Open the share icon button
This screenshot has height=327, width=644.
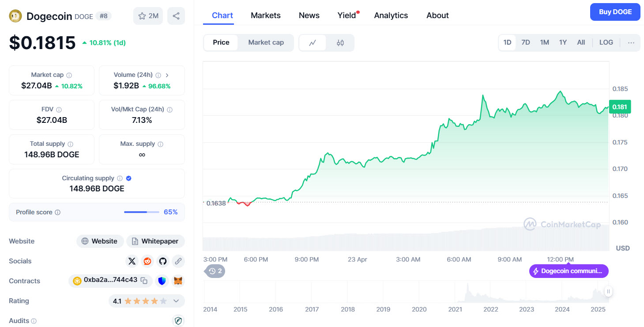(176, 16)
